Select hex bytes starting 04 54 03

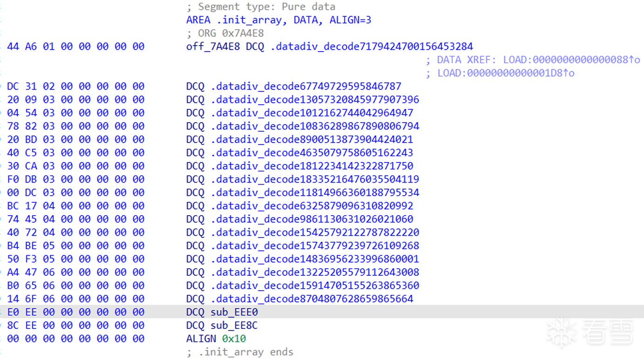coord(76,113)
